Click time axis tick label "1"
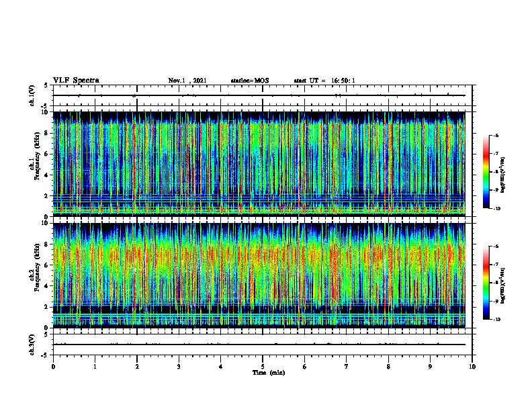This screenshot has height=411, width=532. coord(95,367)
